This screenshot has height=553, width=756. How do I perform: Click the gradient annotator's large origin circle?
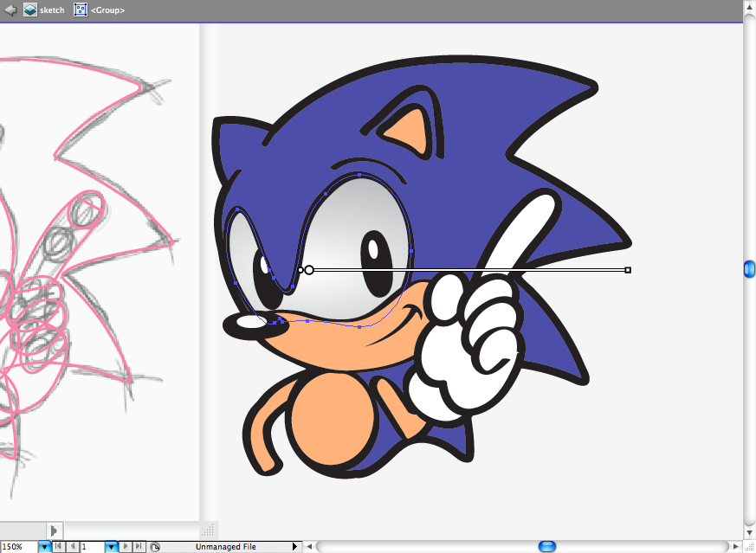tap(309, 270)
